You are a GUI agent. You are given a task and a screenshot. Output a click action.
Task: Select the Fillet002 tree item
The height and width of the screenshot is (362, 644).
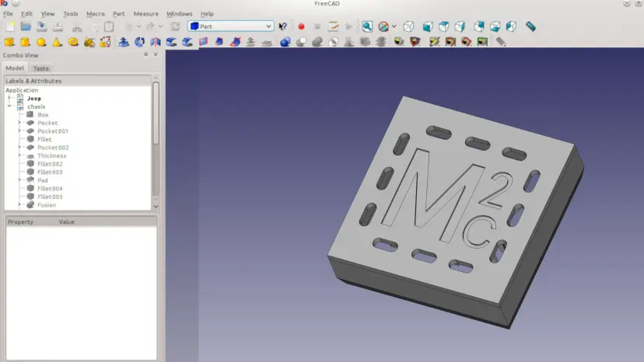pos(50,164)
